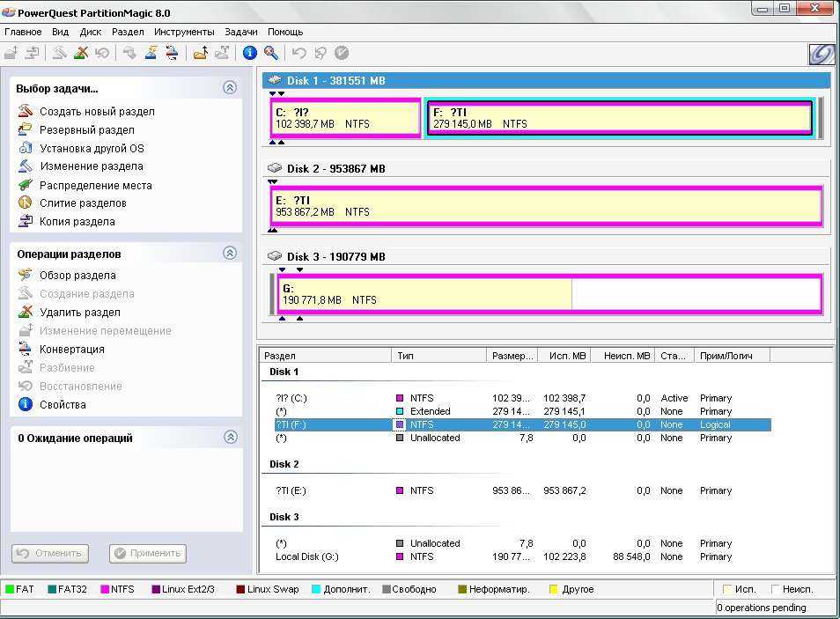
Task: Open the Раздел menu in the menu bar
Action: (x=128, y=32)
